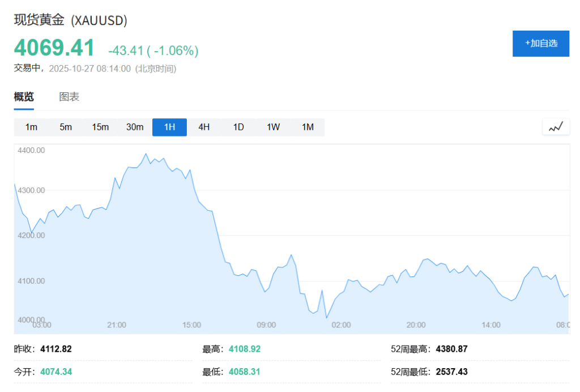Image resolution: width=580 pixels, height=392 pixels.
Task: Select the 30m time interval
Action: 135,127
